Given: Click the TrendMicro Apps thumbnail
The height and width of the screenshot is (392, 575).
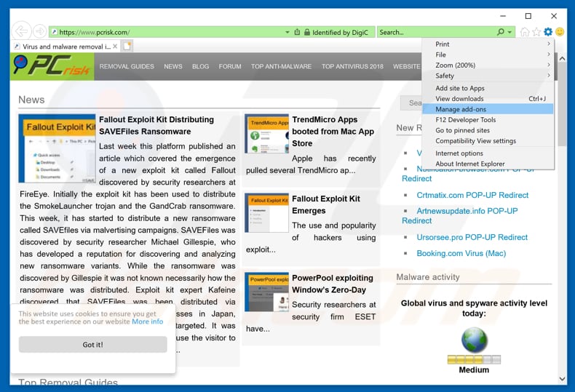Looking at the screenshot, I should tap(266, 134).
